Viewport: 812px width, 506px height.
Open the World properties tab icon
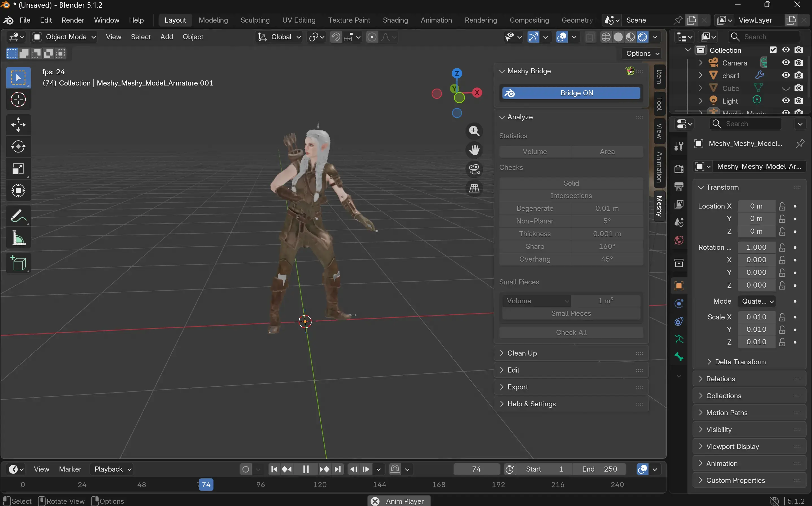[679, 240]
